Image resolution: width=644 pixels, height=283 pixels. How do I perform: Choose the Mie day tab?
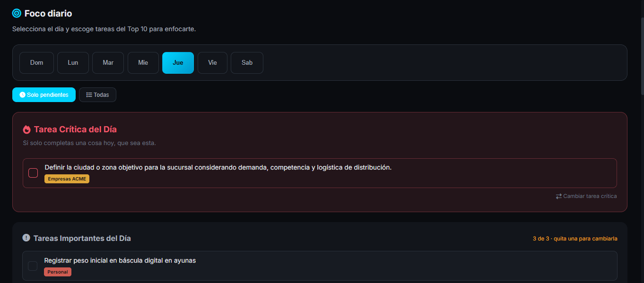(x=143, y=63)
